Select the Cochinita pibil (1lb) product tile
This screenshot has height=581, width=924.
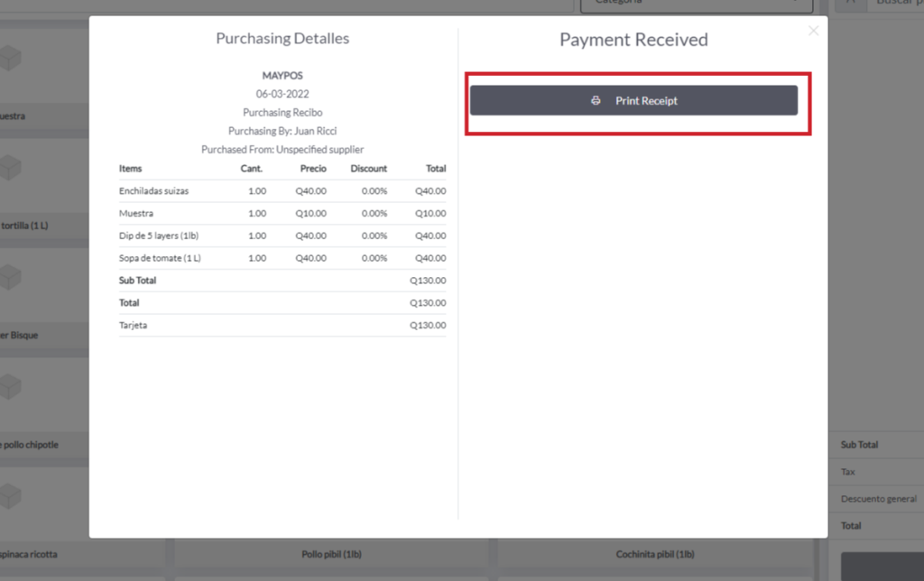coord(655,554)
